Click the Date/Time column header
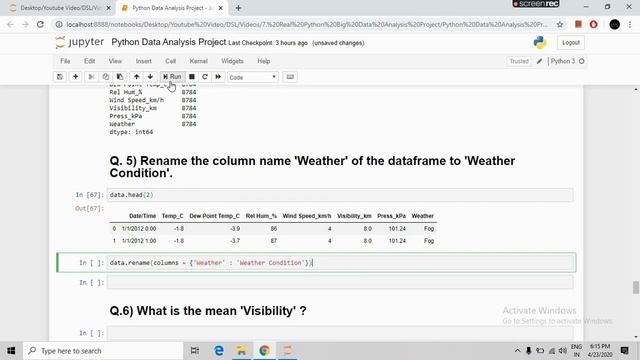The width and height of the screenshot is (640, 360). (x=142, y=216)
